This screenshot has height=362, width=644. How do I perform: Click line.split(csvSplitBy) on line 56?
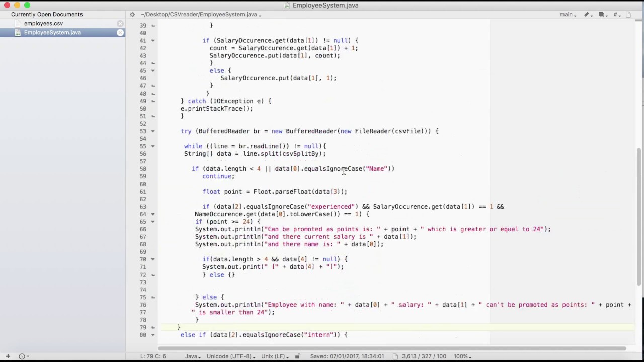(x=282, y=154)
